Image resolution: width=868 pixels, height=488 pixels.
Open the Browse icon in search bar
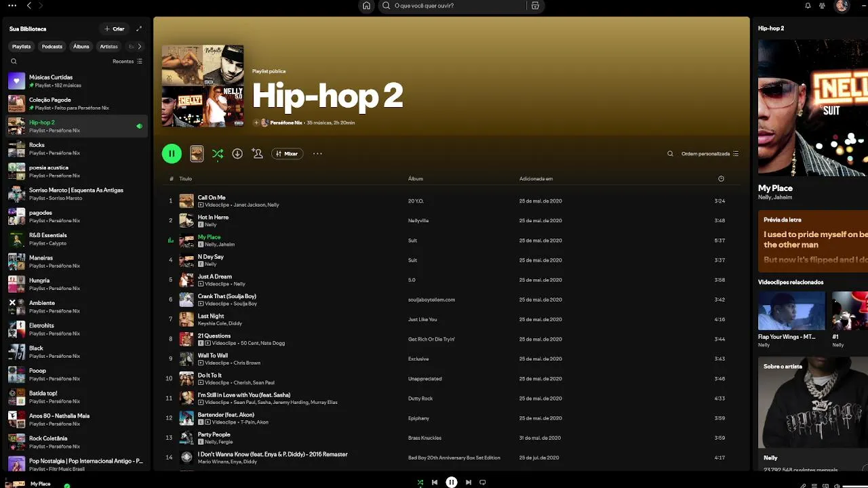coord(535,5)
